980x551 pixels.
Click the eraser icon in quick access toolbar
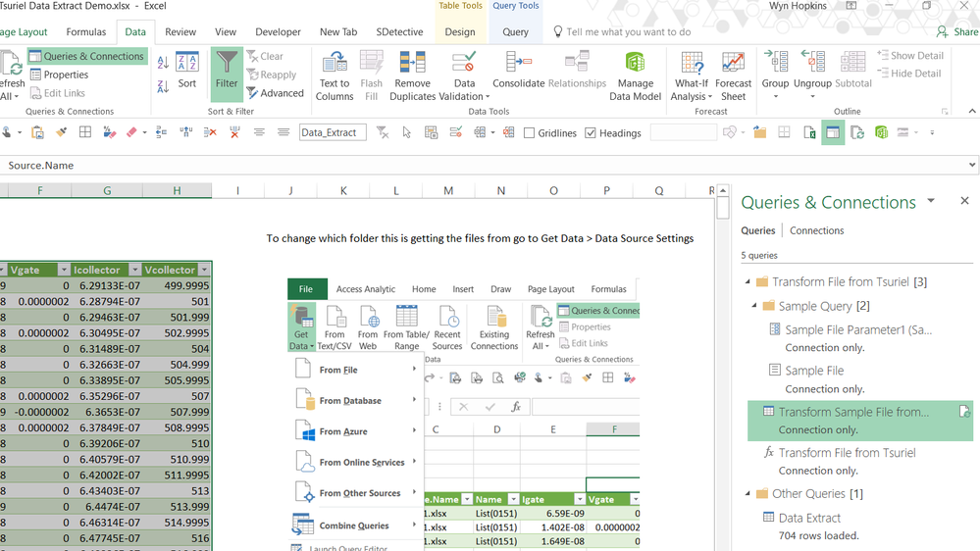click(x=131, y=132)
